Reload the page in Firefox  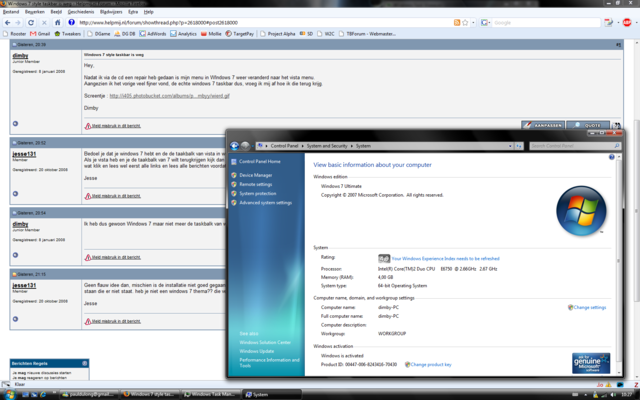(31, 23)
